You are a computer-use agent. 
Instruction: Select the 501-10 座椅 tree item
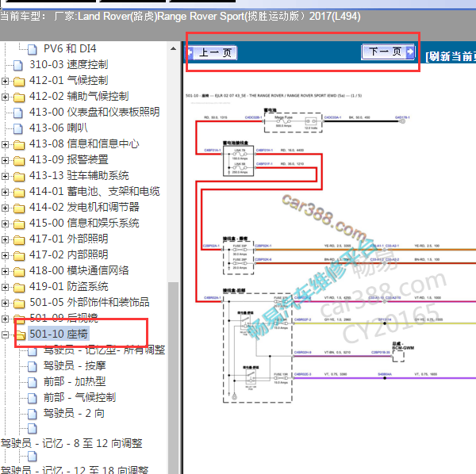(58, 334)
